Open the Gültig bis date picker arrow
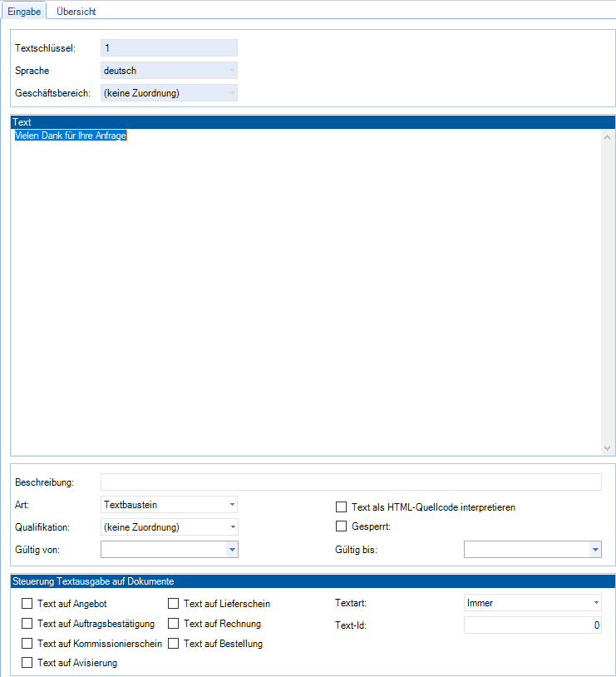Screen dimensions: 616x677 [594, 549]
